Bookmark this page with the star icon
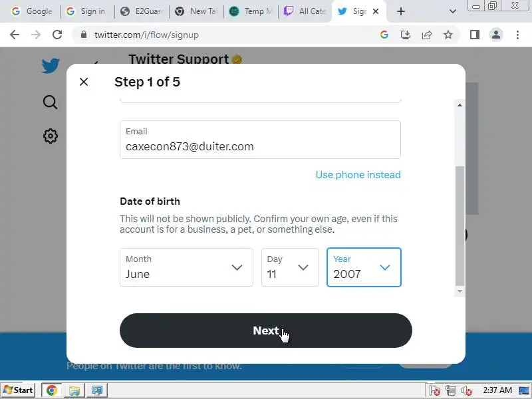 [x=448, y=35]
